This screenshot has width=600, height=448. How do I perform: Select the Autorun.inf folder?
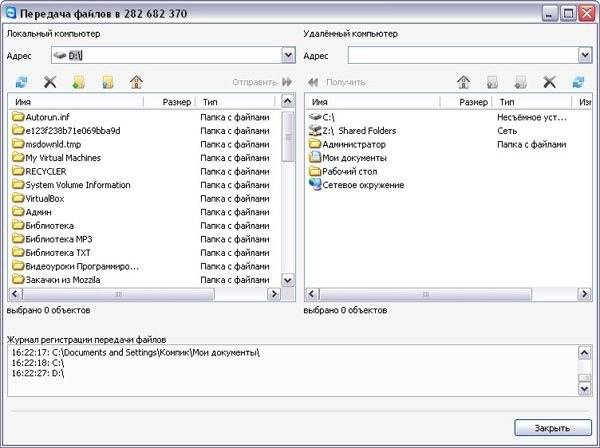point(41,117)
